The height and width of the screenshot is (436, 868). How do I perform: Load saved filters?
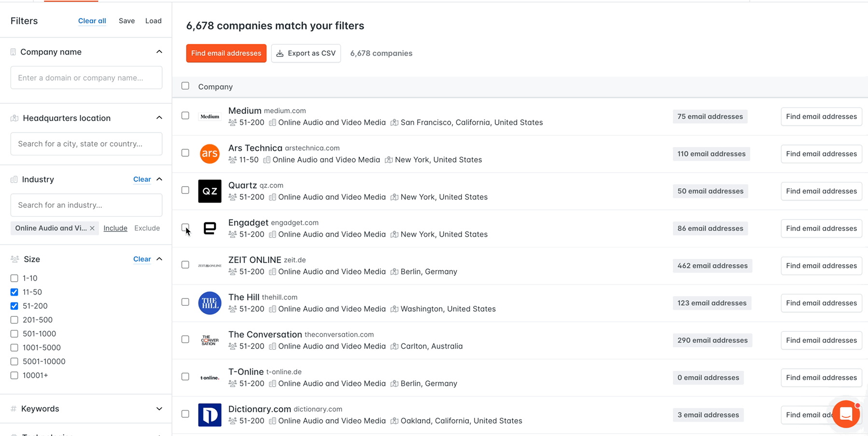click(x=154, y=21)
